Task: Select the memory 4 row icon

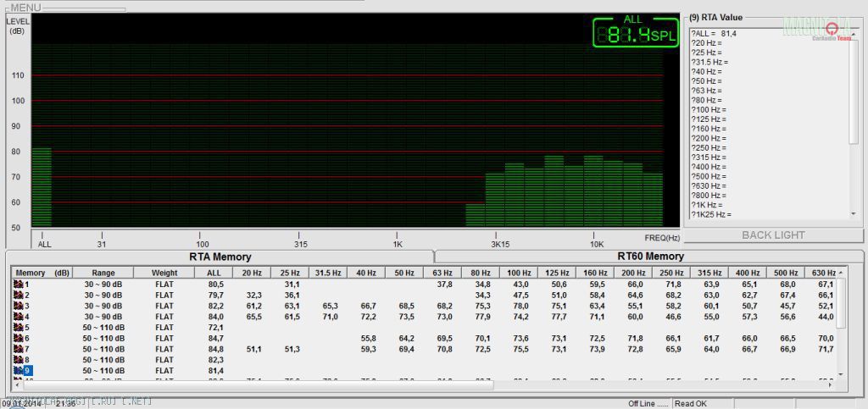Action: pos(19,317)
